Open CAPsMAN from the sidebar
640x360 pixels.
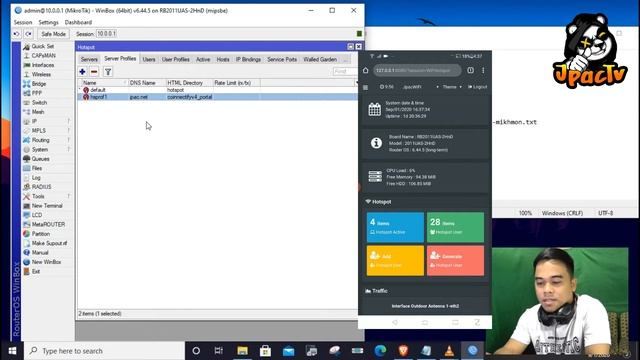point(43,56)
